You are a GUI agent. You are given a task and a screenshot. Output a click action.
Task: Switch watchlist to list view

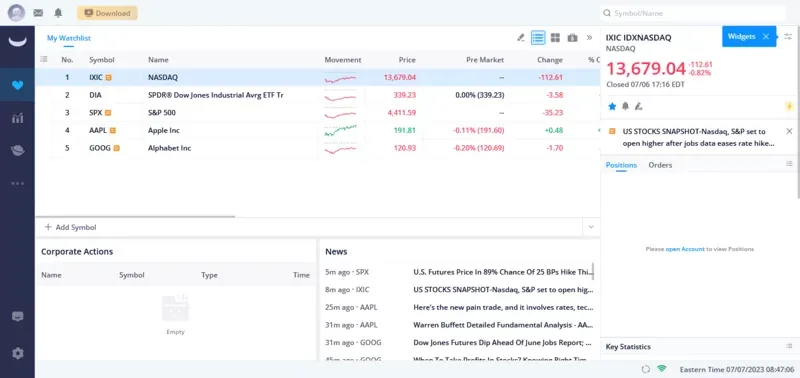(x=538, y=38)
